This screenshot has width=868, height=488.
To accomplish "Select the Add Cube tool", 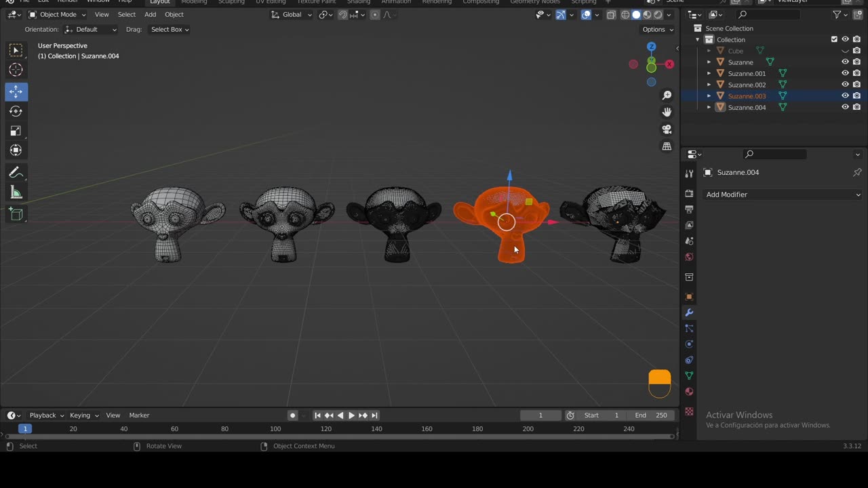I will pos(16,215).
